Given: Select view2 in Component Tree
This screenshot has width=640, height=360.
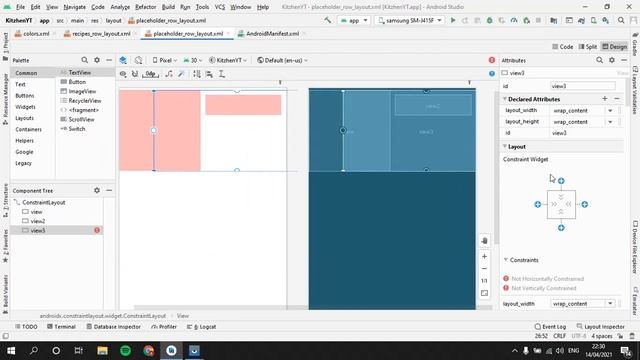Looking at the screenshot, I should click(x=38, y=221).
